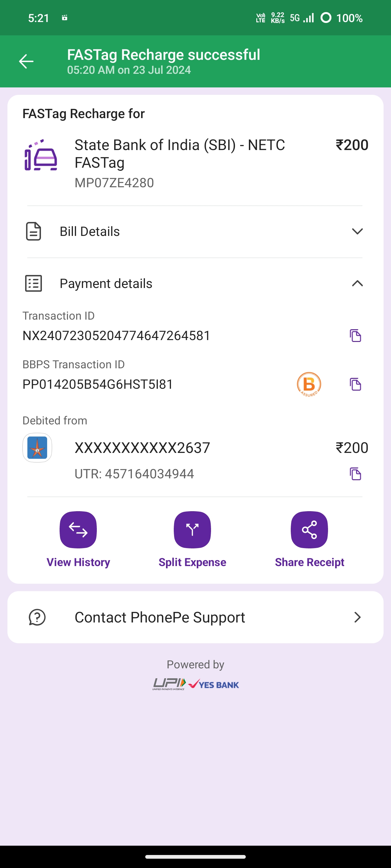Image resolution: width=391 pixels, height=868 pixels.
Task: Collapse the Payment details section
Action: (x=357, y=283)
